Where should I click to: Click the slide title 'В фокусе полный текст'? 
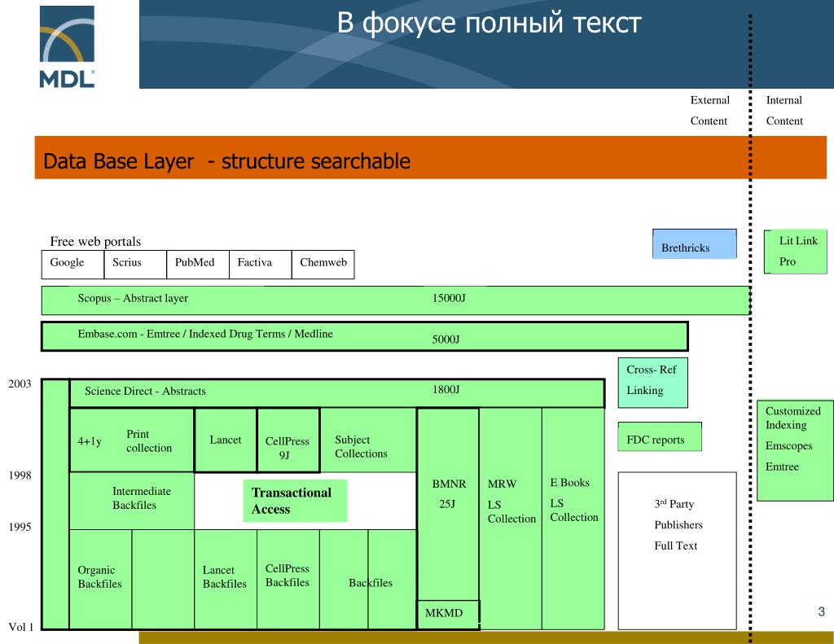(x=489, y=23)
